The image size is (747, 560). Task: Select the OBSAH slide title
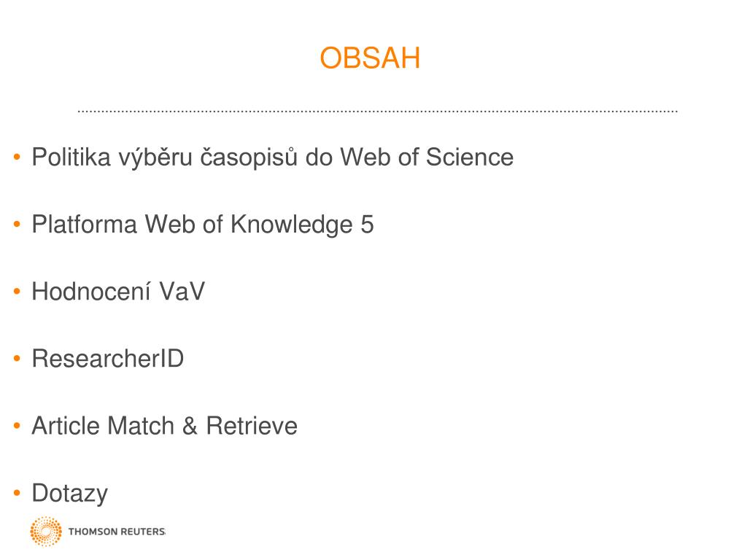tap(370, 58)
